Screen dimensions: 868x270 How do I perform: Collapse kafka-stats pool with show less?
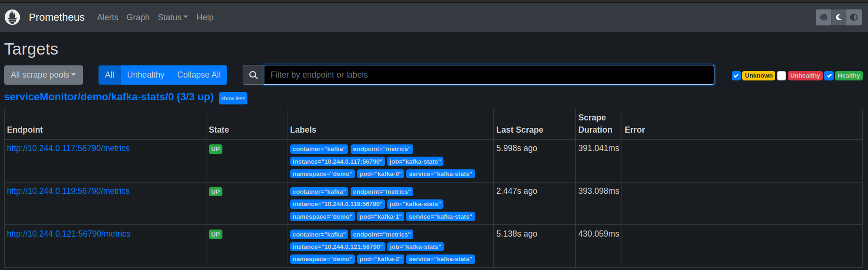pyautogui.click(x=233, y=98)
